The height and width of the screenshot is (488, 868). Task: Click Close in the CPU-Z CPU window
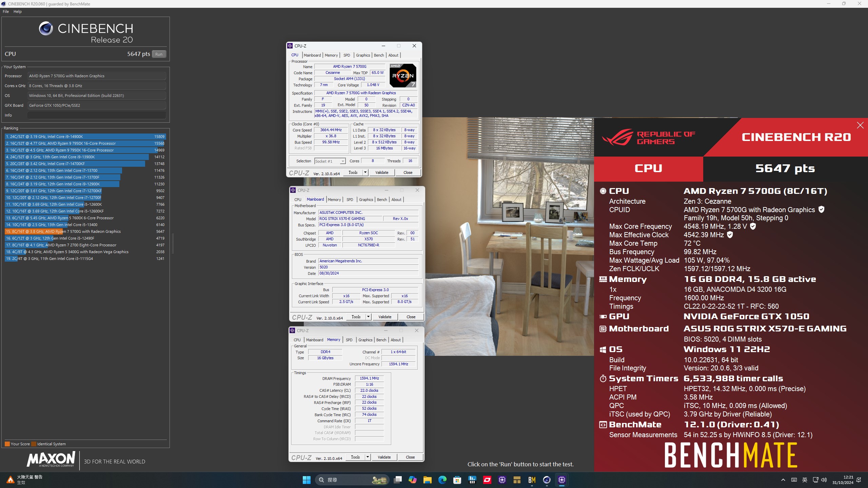(408, 172)
